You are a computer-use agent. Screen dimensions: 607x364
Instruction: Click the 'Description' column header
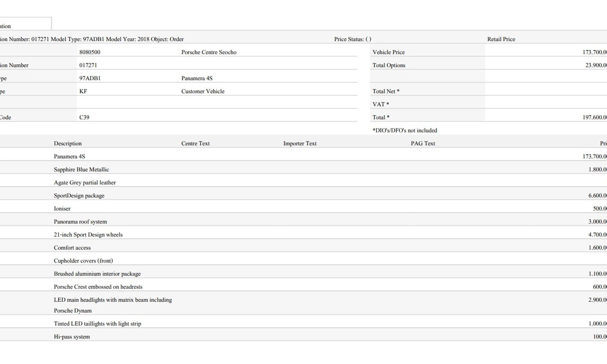68,143
